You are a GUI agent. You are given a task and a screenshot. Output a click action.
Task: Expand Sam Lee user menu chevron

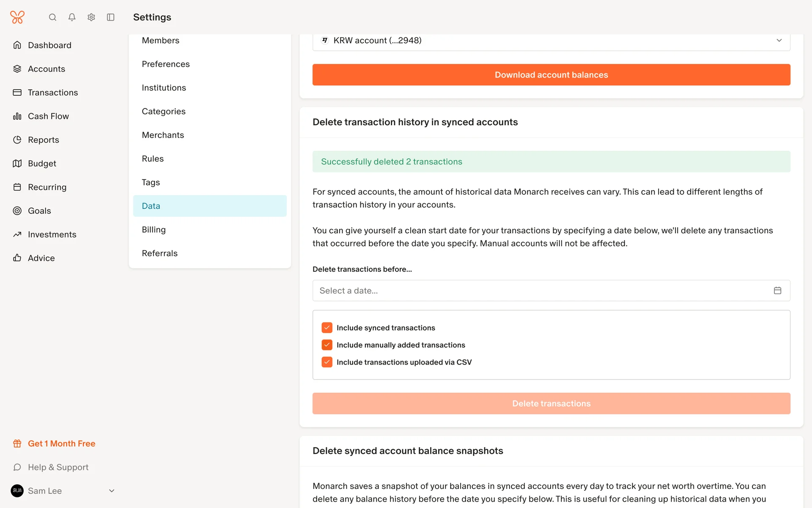point(112,491)
